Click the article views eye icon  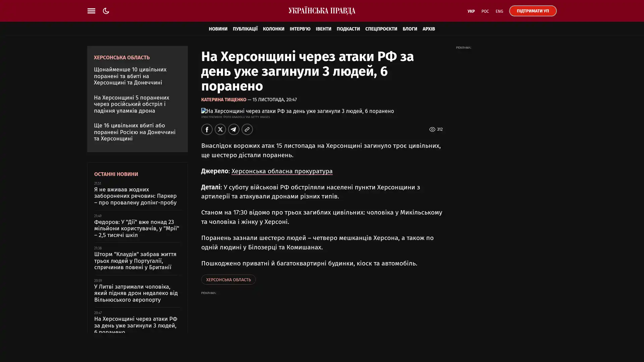click(432, 129)
